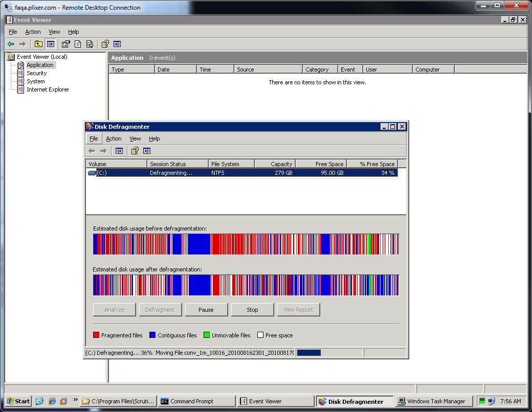Click green Unmovable files legend swatch
The image size is (532, 412).
[x=207, y=335]
